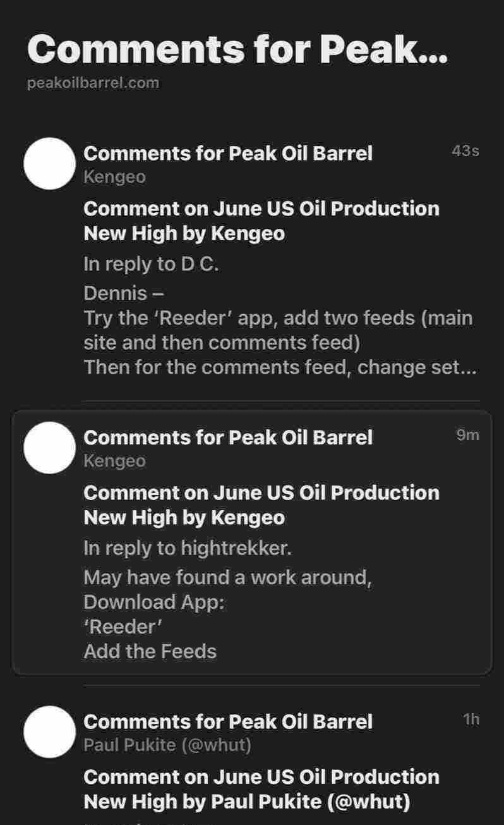504x825 pixels.
Task: Click the avatar beside Paul Pukite's comment
Action: click(49, 732)
